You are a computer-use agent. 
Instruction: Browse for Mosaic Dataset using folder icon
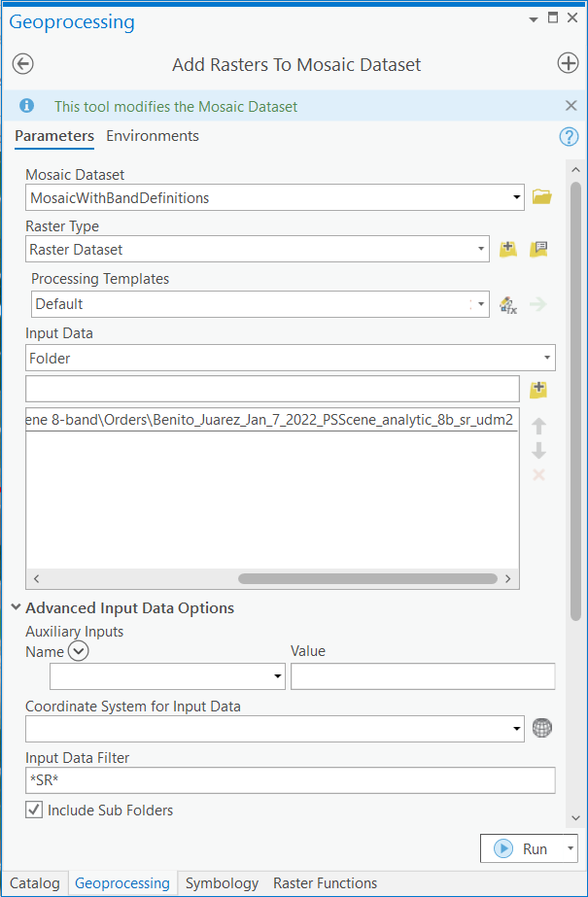pyautogui.click(x=541, y=197)
